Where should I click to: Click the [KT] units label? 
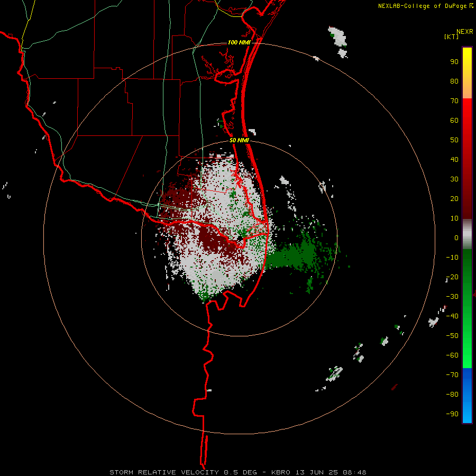(452, 36)
